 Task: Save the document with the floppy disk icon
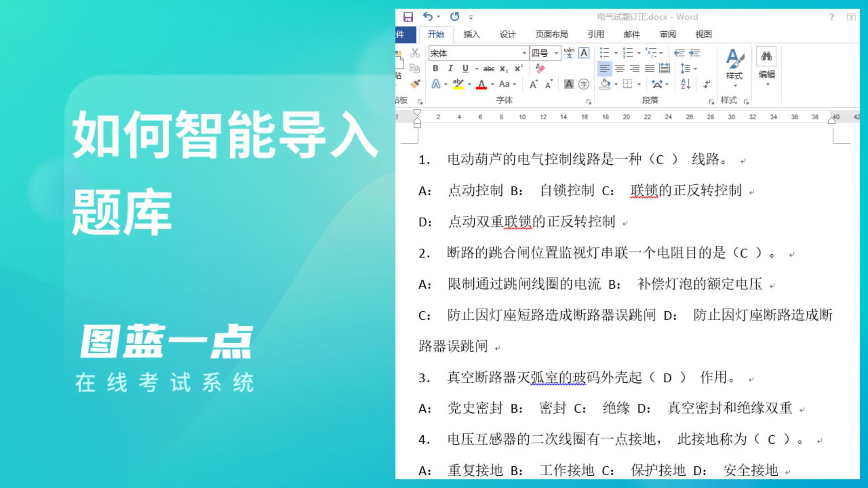(x=408, y=17)
